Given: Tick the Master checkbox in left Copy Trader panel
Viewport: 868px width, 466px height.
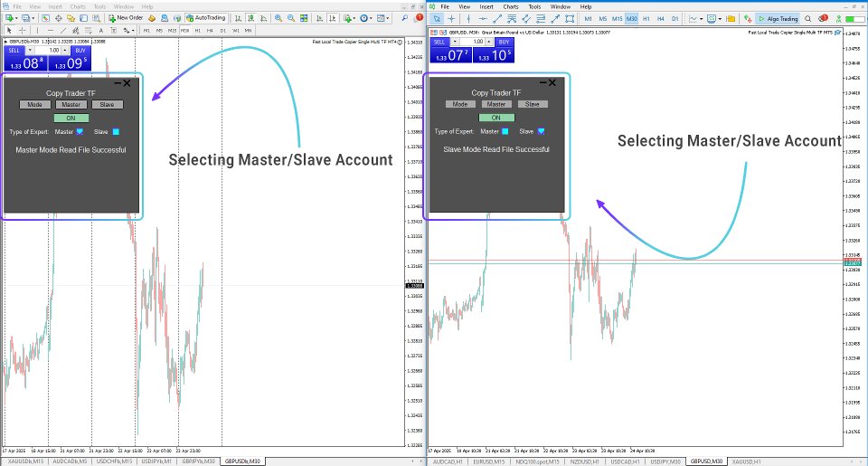Looking at the screenshot, I should coord(80,132).
